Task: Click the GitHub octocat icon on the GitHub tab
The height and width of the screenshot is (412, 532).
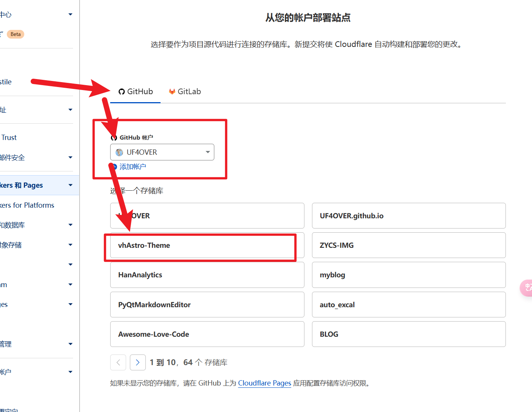Action: [122, 91]
